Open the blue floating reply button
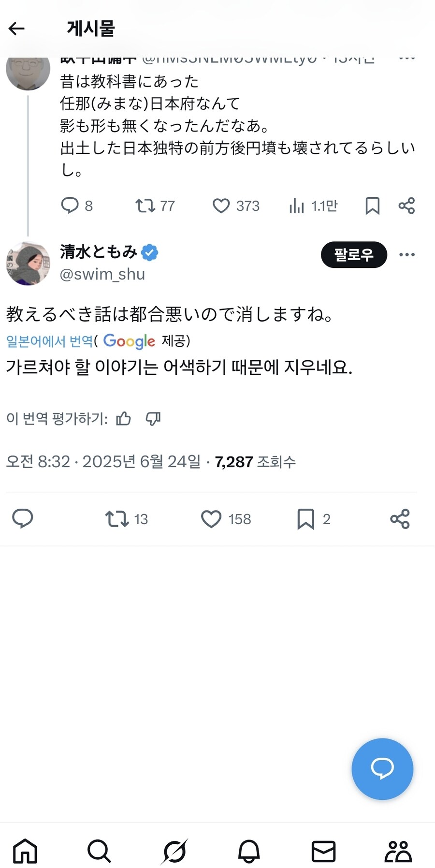 [x=382, y=768]
